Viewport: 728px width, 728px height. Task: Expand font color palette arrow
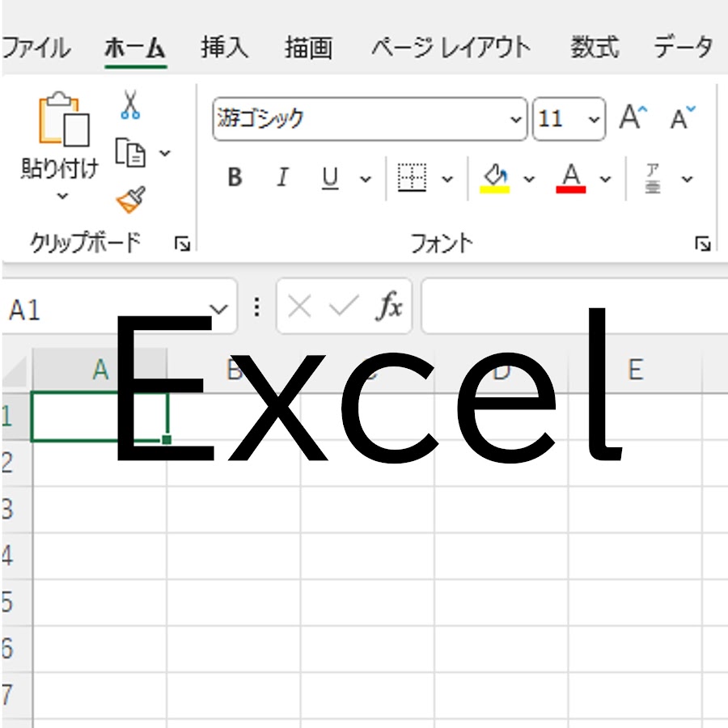pyautogui.click(x=605, y=180)
